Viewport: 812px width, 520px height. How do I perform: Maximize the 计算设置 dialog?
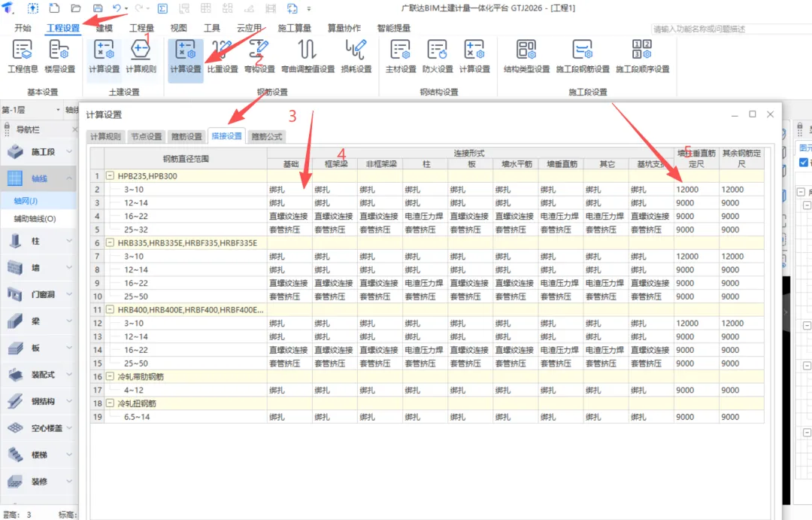click(753, 114)
